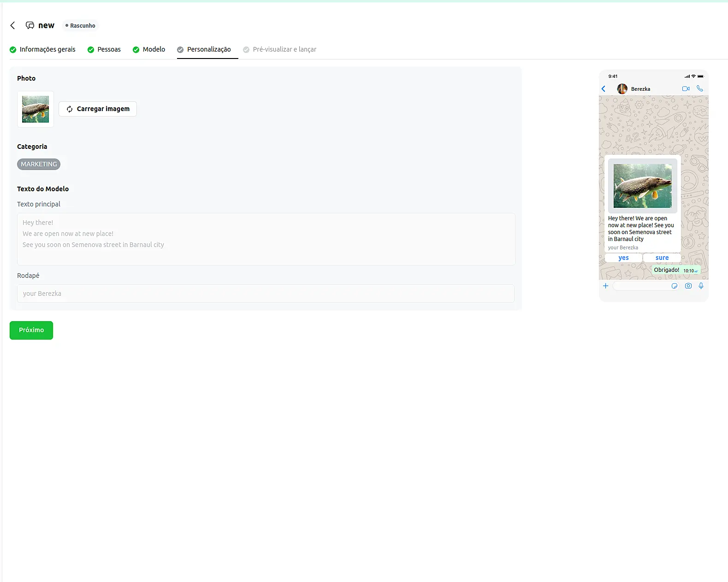The image size is (728, 582).
Task: Open the Informações gerais tab
Action: (x=42, y=50)
